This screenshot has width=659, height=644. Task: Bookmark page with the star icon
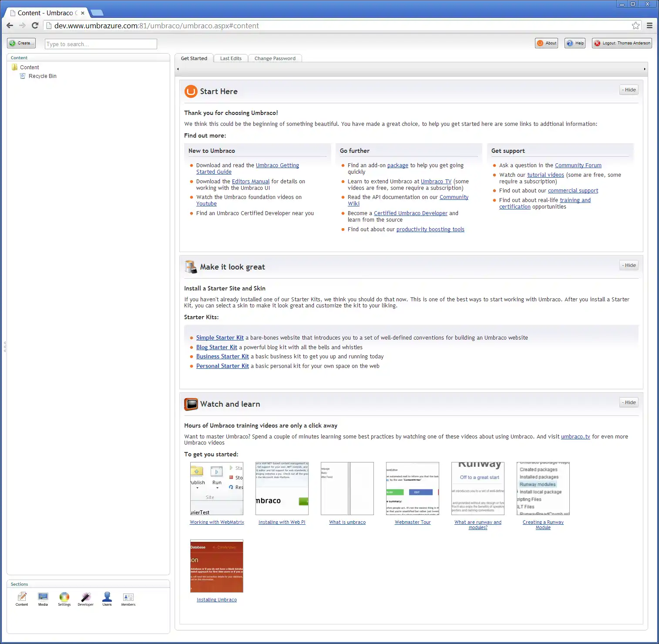point(636,26)
